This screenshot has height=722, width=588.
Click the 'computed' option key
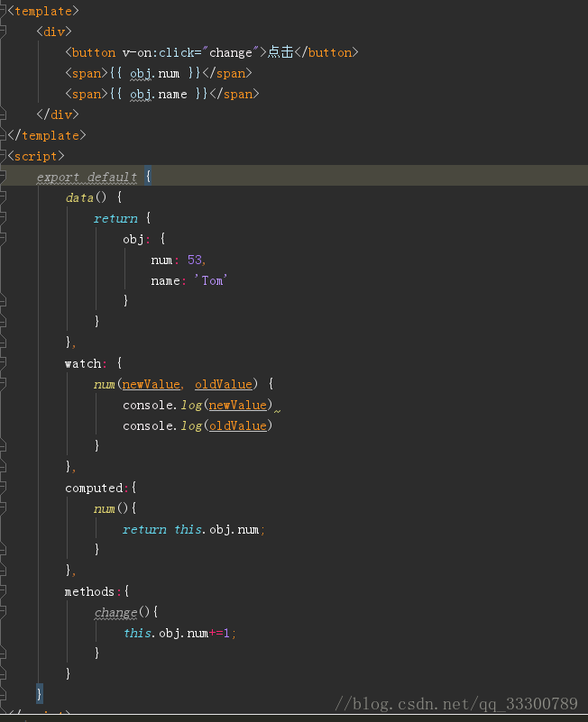click(x=94, y=488)
